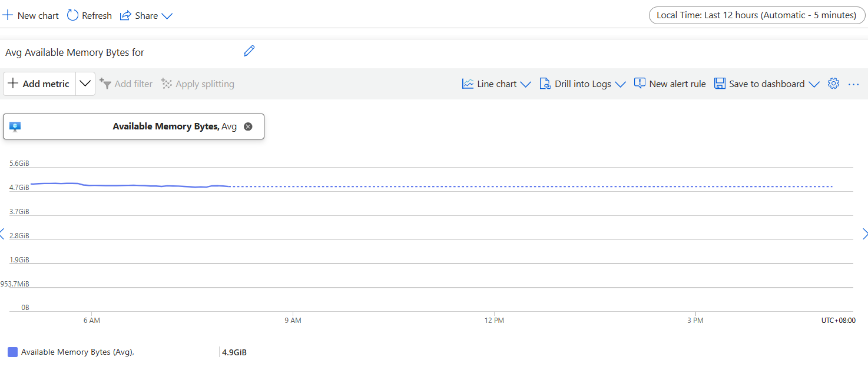This screenshot has width=868, height=370.
Task: Click the New chart label
Action: [38, 16]
